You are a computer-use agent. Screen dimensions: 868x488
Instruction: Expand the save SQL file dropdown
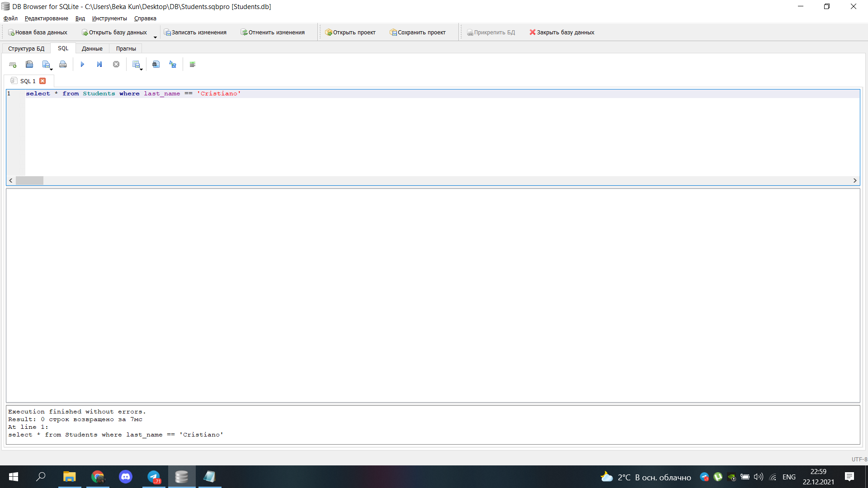(x=51, y=69)
